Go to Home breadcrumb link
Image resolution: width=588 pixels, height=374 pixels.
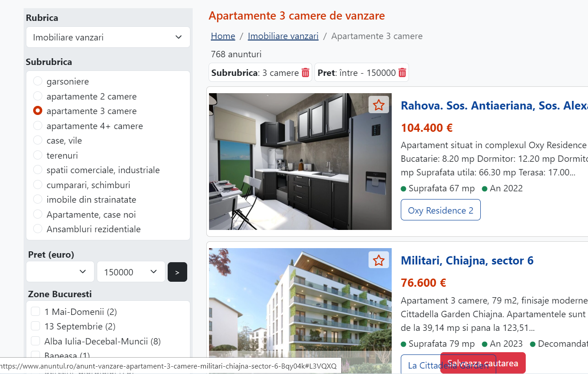[223, 36]
